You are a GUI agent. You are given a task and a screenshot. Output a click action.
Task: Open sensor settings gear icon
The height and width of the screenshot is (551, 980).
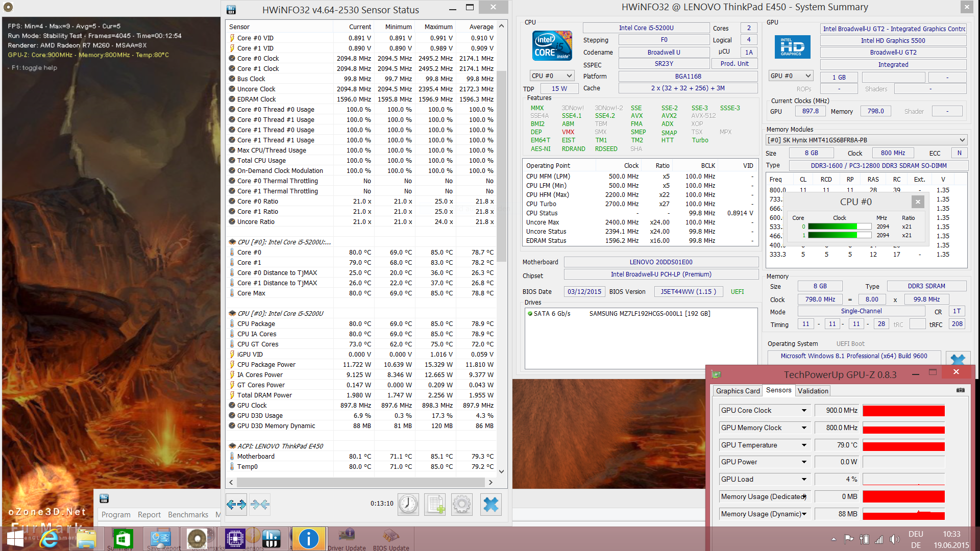[x=462, y=505]
